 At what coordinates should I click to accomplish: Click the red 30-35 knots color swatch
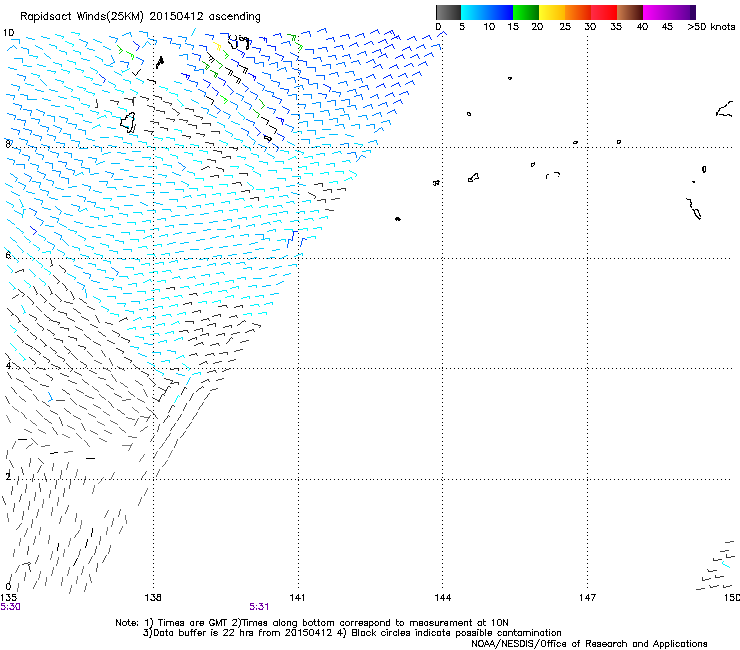[604, 12]
